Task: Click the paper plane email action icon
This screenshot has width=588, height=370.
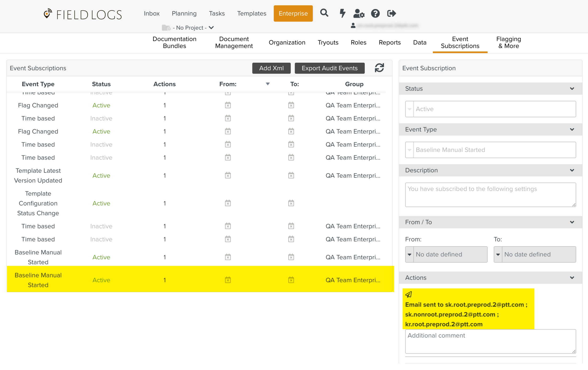Action: pos(409,294)
